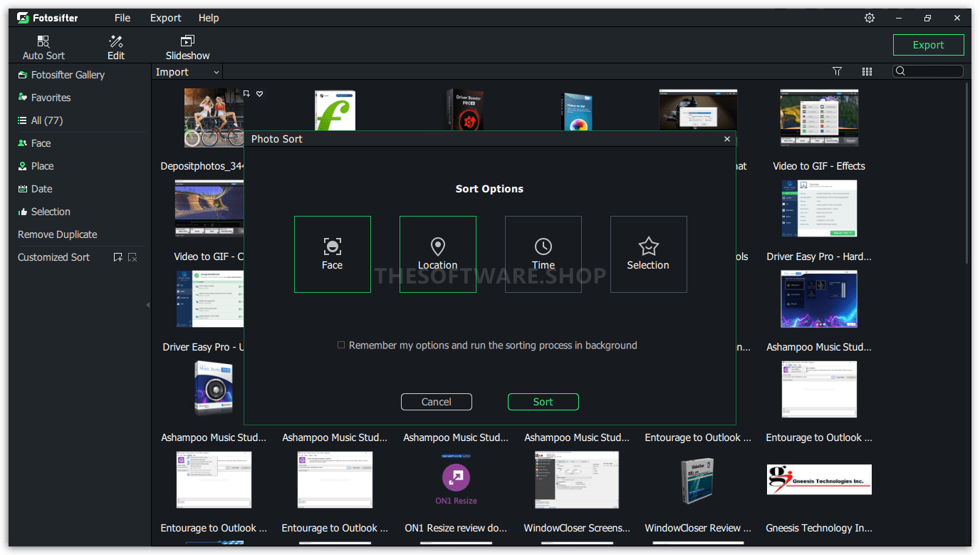Choose the Location sort option
Screen dimensions: 980x555
[x=438, y=254]
